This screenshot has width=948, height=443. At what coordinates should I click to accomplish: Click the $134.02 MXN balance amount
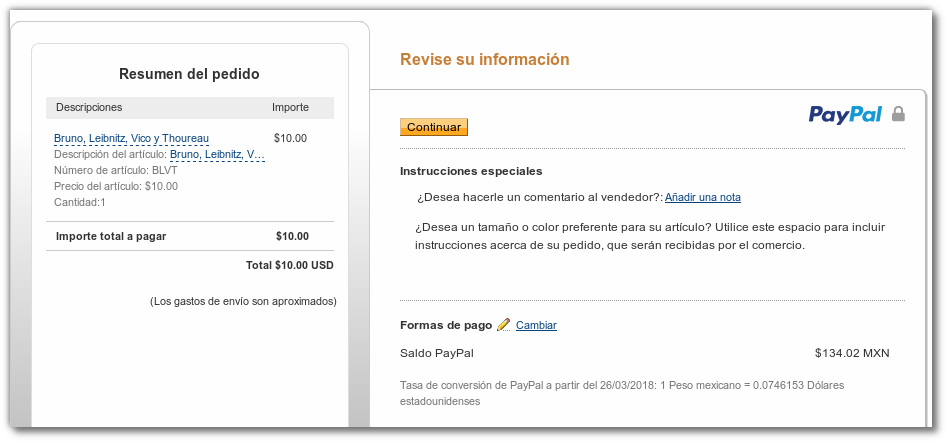click(x=851, y=353)
